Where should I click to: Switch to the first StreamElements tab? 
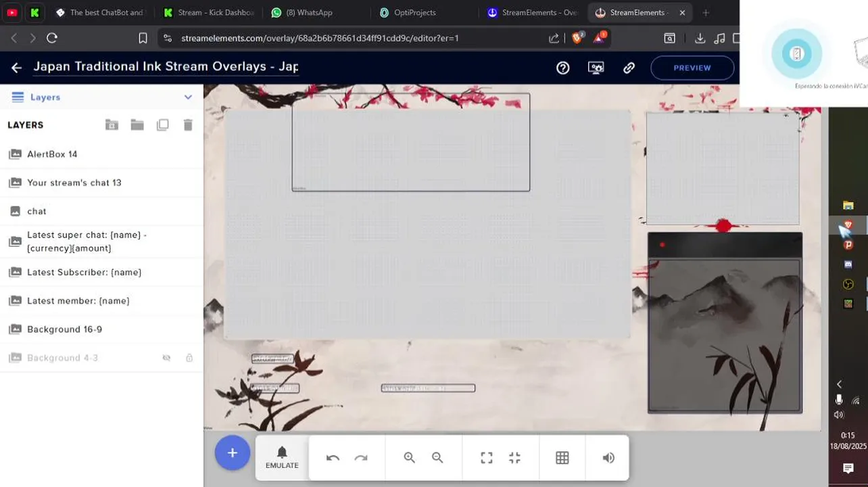[x=533, y=12]
